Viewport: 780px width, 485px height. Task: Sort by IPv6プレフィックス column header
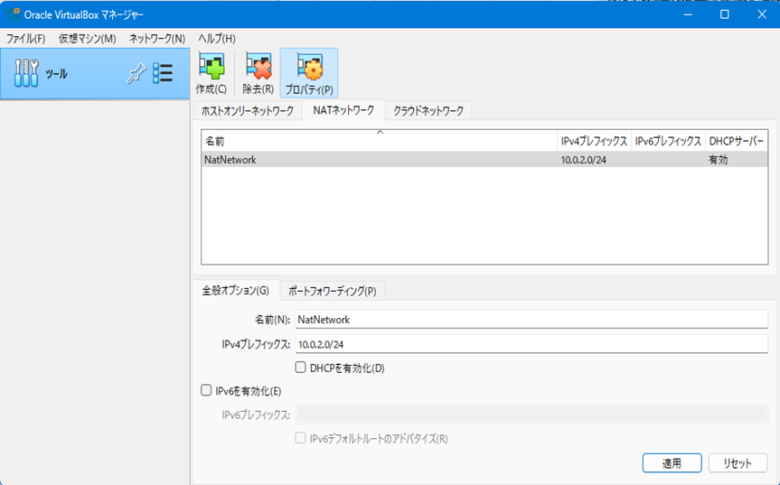click(x=668, y=141)
